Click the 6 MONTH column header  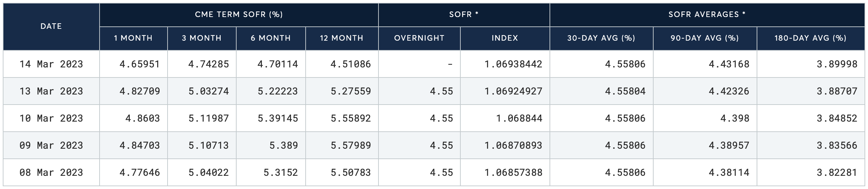[x=271, y=38]
